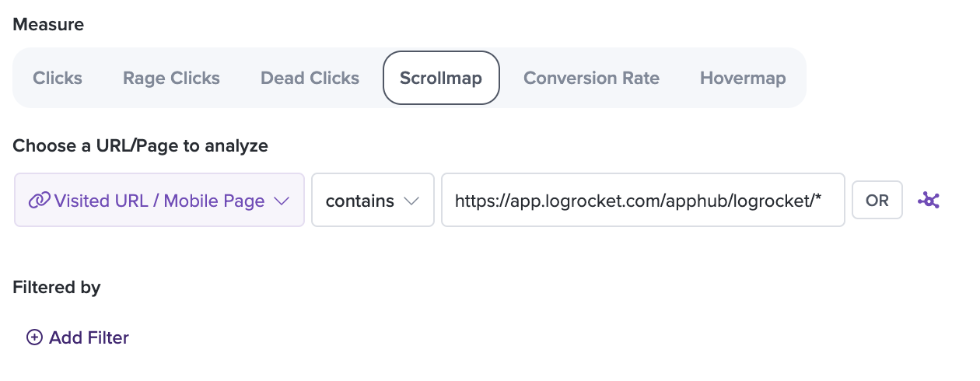The height and width of the screenshot is (381, 980).
Task: Choose the Conversion Rate measure
Action: (x=591, y=78)
